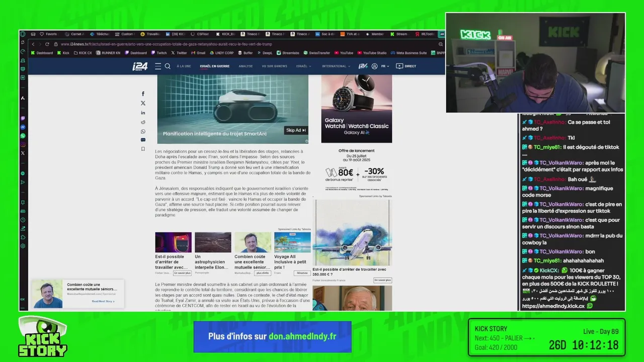Screen dimensions: 644x362
Task: Open the Meta Business Suite bookmark
Action: [409, 53]
